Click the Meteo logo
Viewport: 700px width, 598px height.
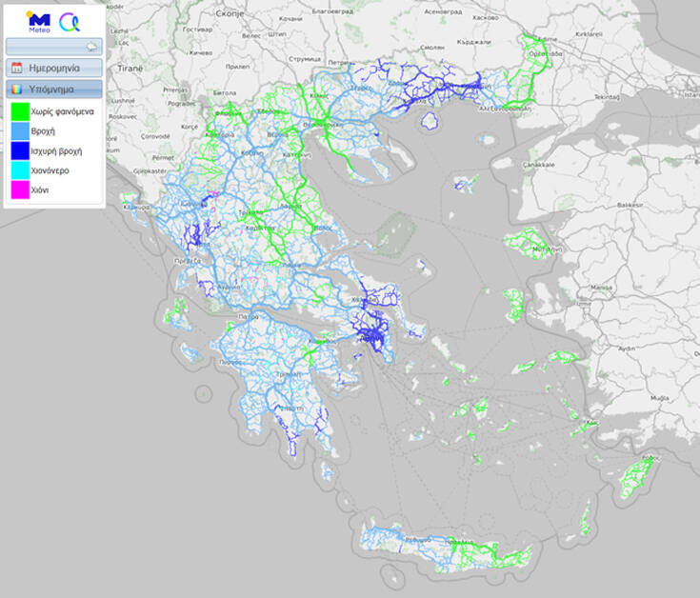coord(37,20)
